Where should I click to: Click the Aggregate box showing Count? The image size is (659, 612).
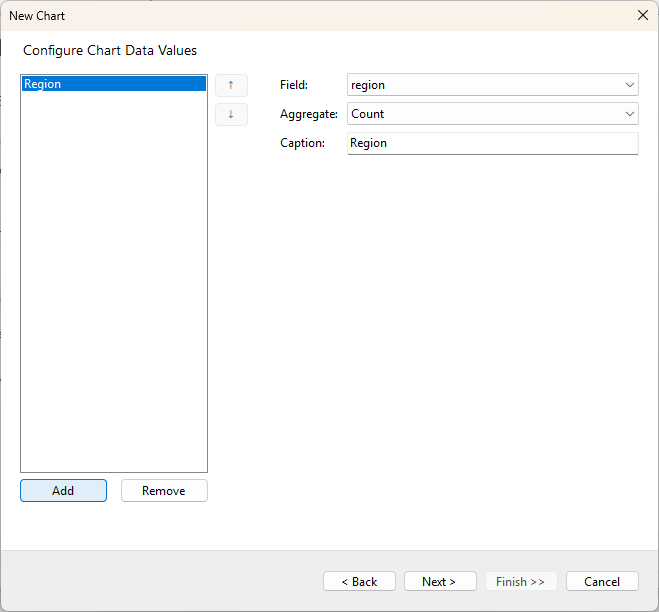482,114
